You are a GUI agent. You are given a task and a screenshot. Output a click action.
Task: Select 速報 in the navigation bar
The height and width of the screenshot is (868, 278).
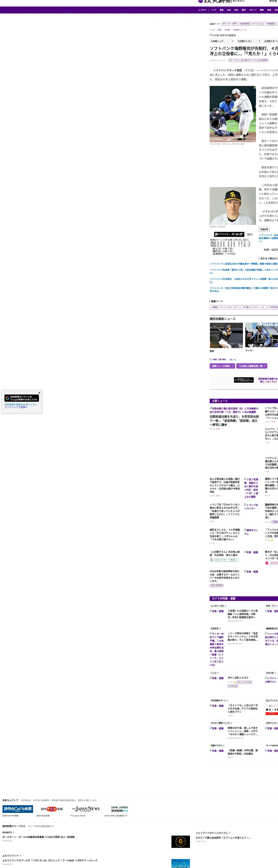(221, 10)
